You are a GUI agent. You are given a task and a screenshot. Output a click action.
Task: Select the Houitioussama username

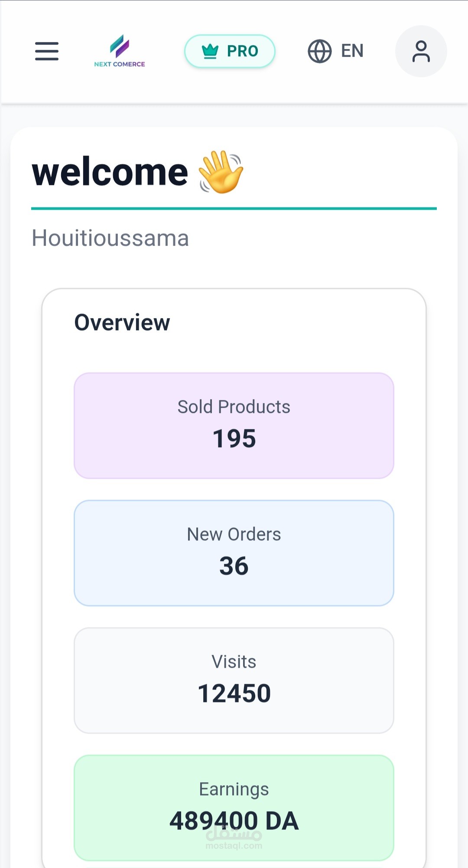pyautogui.click(x=110, y=238)
